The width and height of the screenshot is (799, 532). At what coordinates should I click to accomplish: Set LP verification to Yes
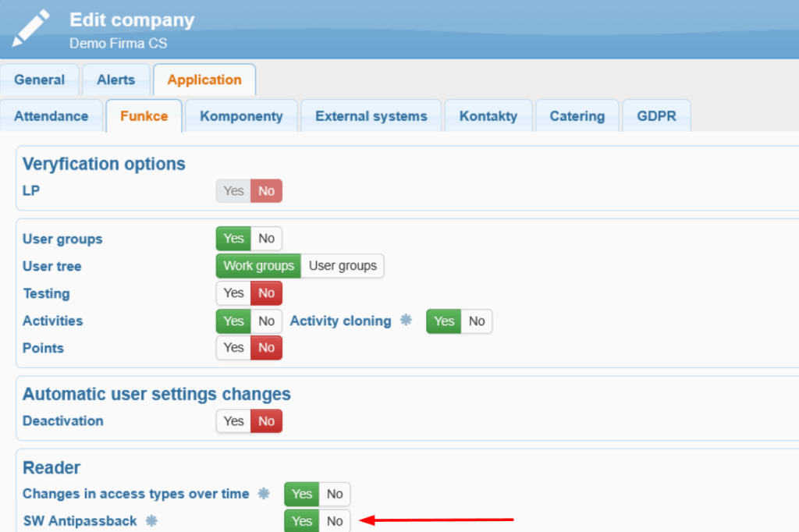tap(233, 191)
